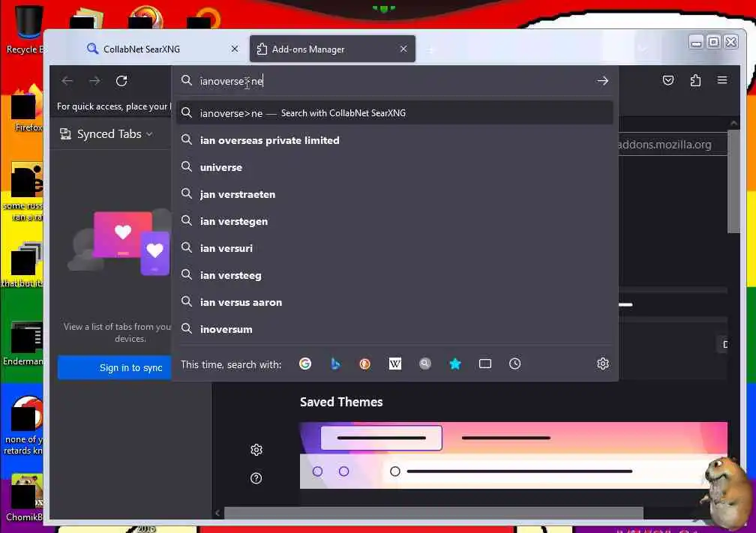The width and height of the screenshot is (756, 533).
Task: Search this time with Bing
Action: pyautogui.click(x=335, y=364)
